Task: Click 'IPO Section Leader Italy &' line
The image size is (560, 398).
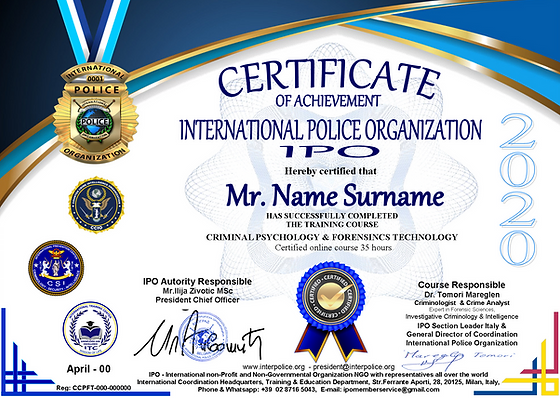Action: click(461, 326)
